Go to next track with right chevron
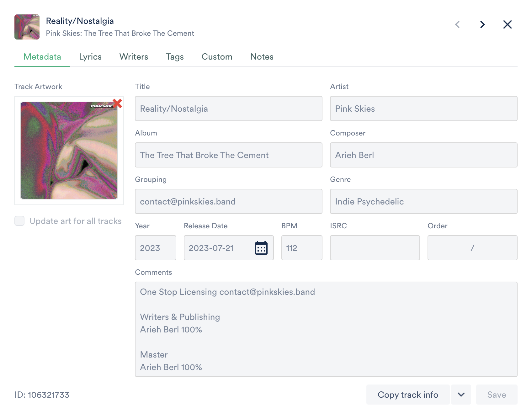 [x=482, y=24]
